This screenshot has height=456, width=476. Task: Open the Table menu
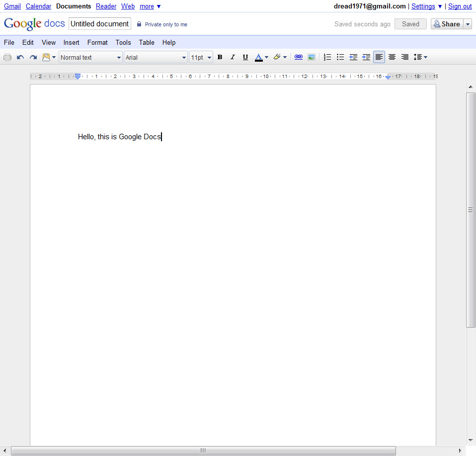point(147,43)
